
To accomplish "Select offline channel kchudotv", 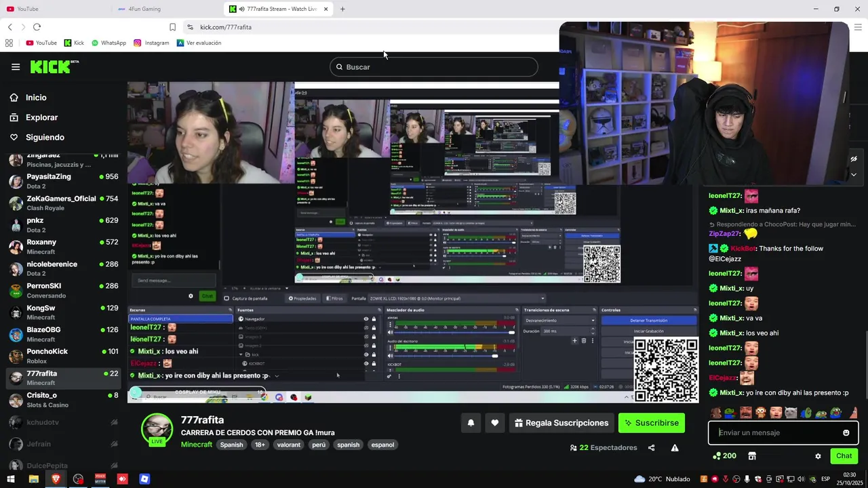I will (63, 422).
